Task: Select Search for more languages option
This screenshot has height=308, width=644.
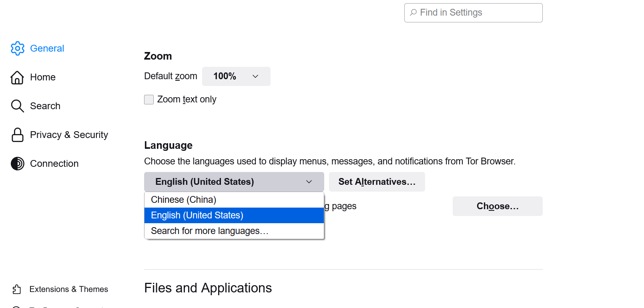Action: coord(209,231)
